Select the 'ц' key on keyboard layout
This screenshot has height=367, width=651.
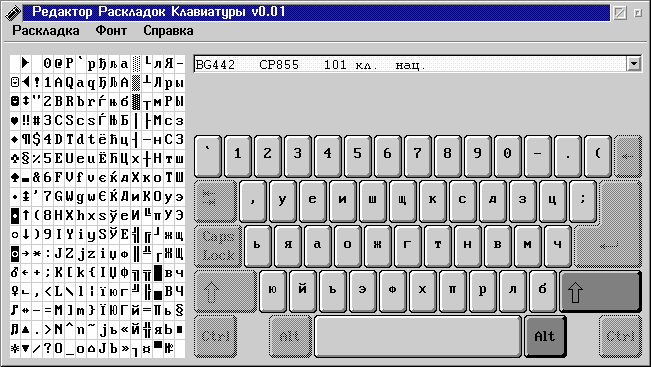click(x=552, y=201)
